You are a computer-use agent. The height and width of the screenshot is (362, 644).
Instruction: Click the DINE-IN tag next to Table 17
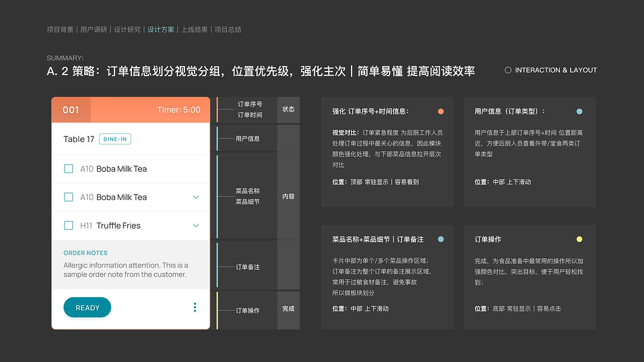115,138
